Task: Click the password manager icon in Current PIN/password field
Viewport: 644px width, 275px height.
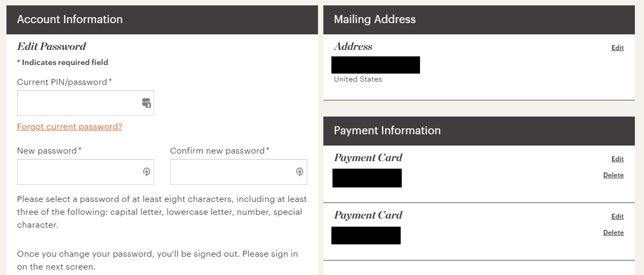Action: (x=146, y=103)
